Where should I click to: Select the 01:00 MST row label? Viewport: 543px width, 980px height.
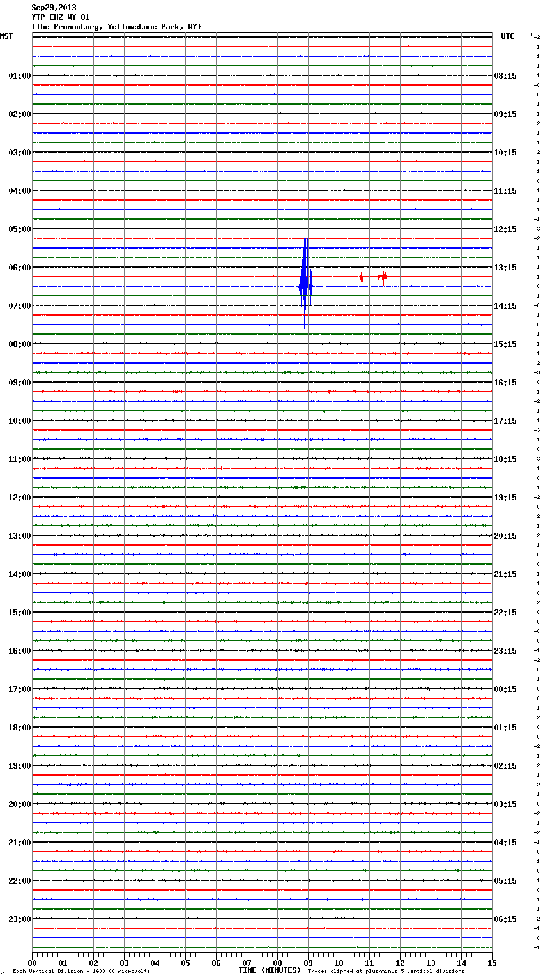coord(20,76)
